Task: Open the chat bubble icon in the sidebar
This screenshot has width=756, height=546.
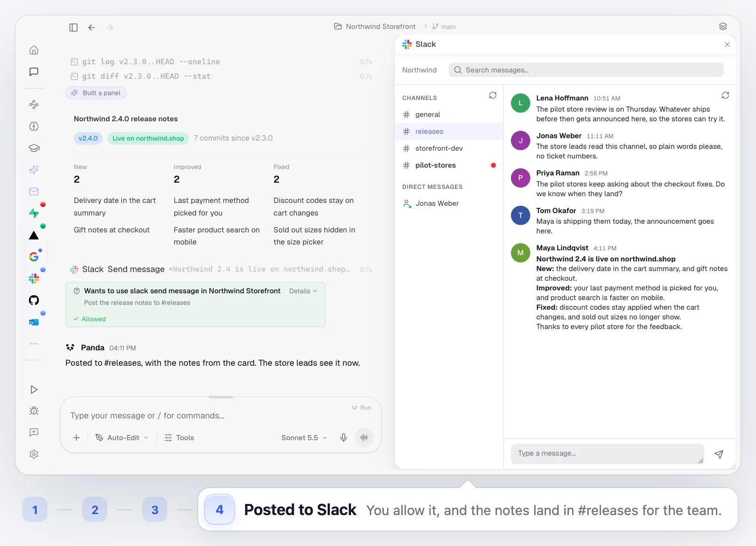Action: [x=34, y=72]
